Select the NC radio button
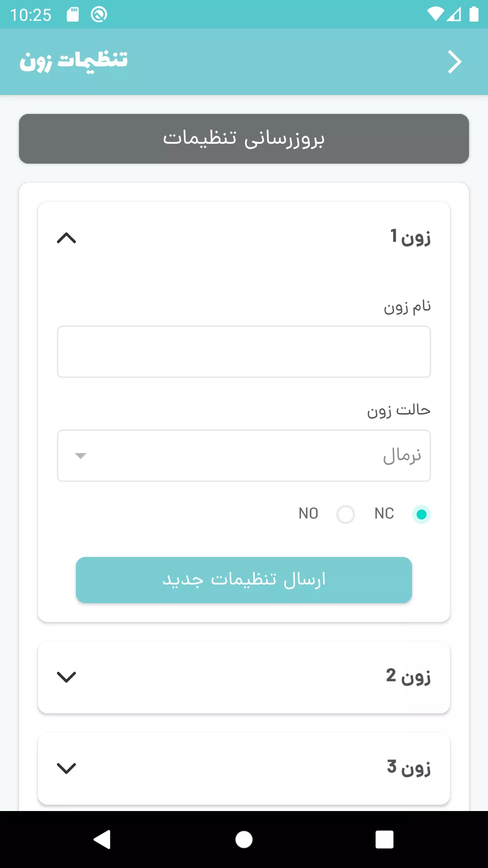Image resolution: width=488 pixels, height=868 pixels. (421, 514)
